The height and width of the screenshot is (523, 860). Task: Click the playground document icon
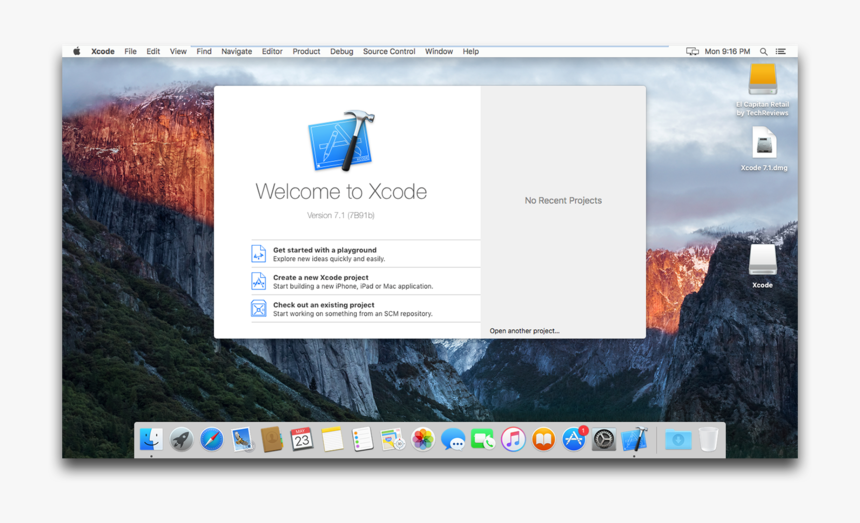(x=258, y=254)
